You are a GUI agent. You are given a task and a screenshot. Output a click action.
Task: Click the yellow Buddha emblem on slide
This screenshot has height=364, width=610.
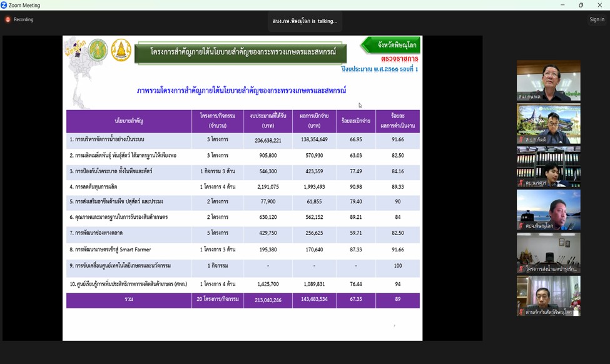tap(121, 50)
